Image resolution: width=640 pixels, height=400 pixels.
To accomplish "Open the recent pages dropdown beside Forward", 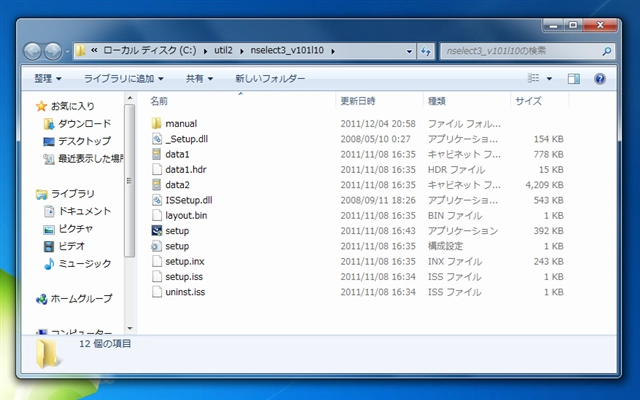I will (x=67, y=52).
